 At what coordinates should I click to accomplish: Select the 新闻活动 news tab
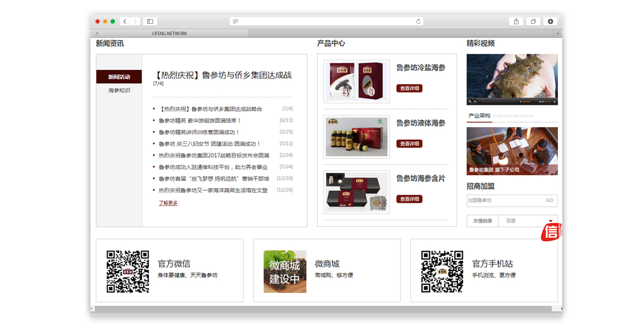click(119, 77)
